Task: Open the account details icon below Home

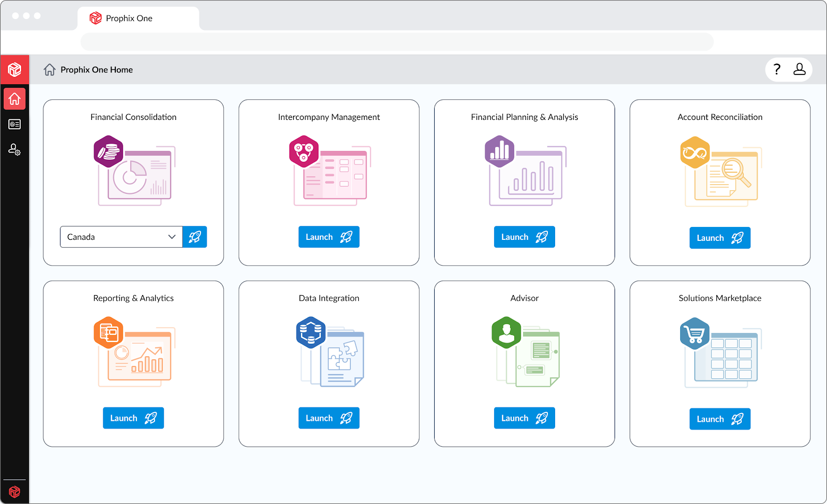Action: point(14,124)
